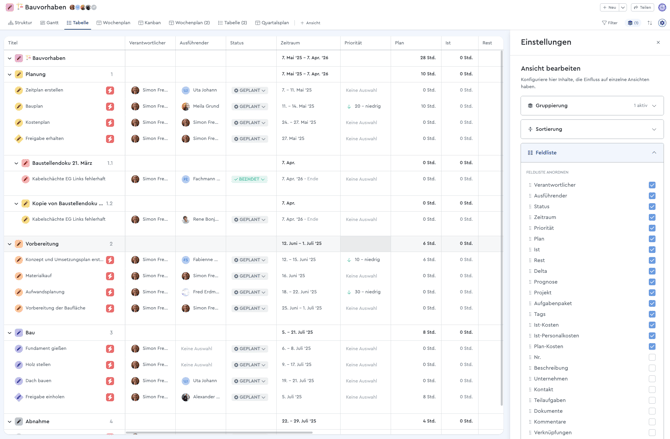Image resolution: width=670 pixels, height=439 pixels.
Task: Click the red flash icon on Freigabe erhalten
Action: pos(110,139)
